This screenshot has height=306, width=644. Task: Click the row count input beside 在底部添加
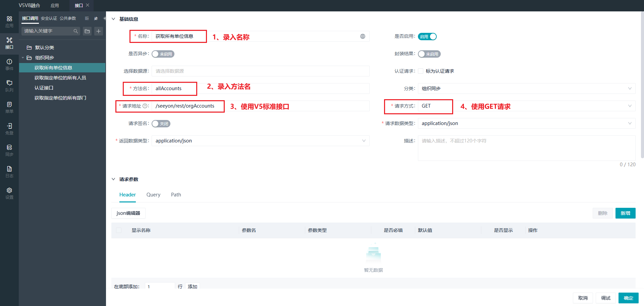(160, 287)
